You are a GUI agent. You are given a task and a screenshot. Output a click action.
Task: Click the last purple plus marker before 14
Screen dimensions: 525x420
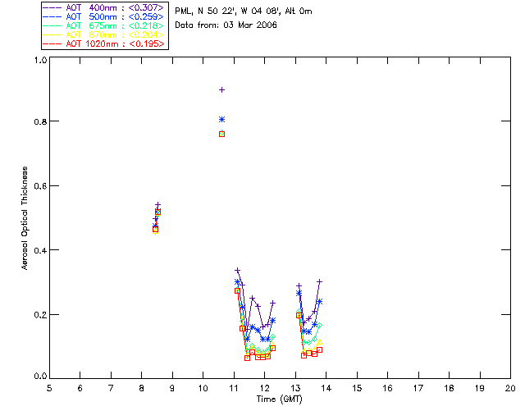(x=319, y=281)
